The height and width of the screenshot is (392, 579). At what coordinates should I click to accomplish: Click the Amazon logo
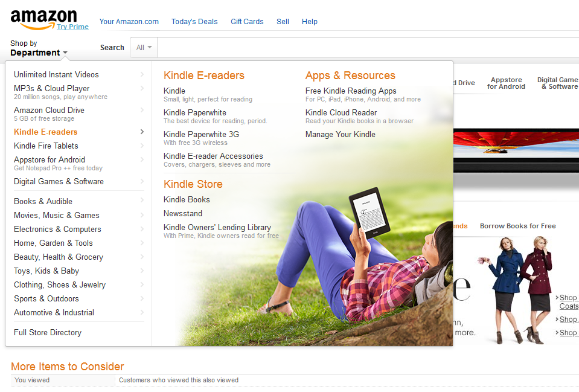[x=43, y=19]
